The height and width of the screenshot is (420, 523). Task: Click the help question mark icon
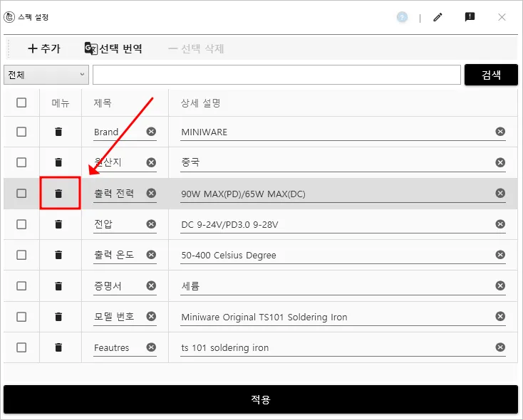click(403, 17)
